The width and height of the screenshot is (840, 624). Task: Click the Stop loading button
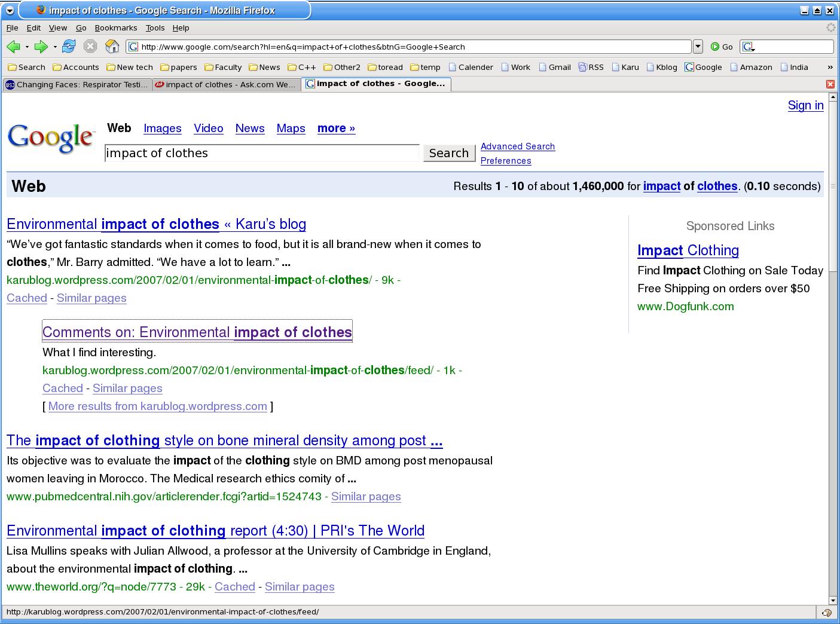pos(90,47)
